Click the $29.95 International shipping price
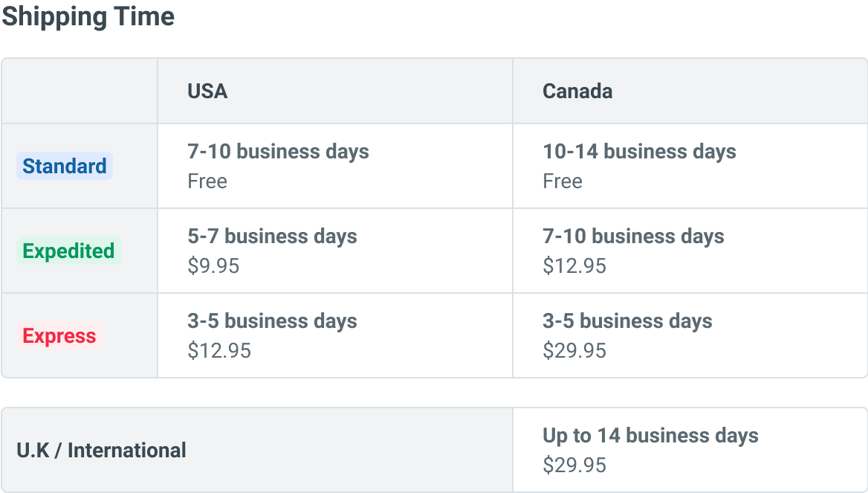This screenshot has width=868, height=493. coord(574,465)
